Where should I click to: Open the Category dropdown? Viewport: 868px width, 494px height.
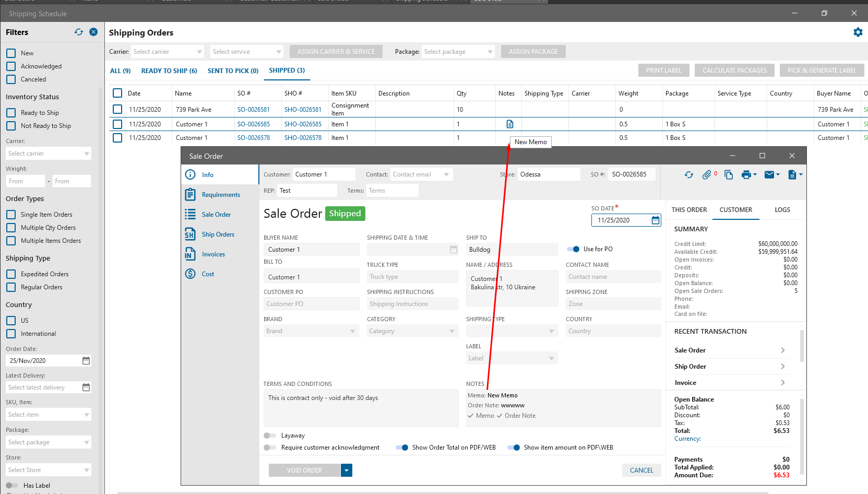pyautogui.click(x=412, y=331)
